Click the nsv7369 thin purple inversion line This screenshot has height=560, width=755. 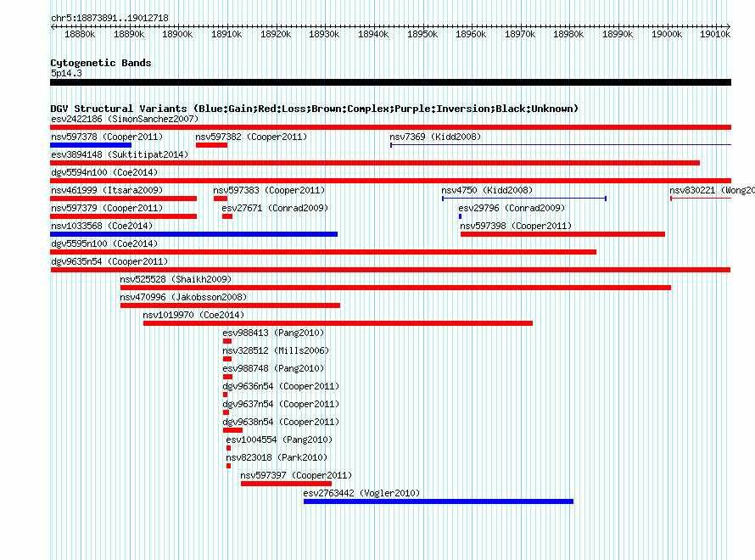point(561,145)
